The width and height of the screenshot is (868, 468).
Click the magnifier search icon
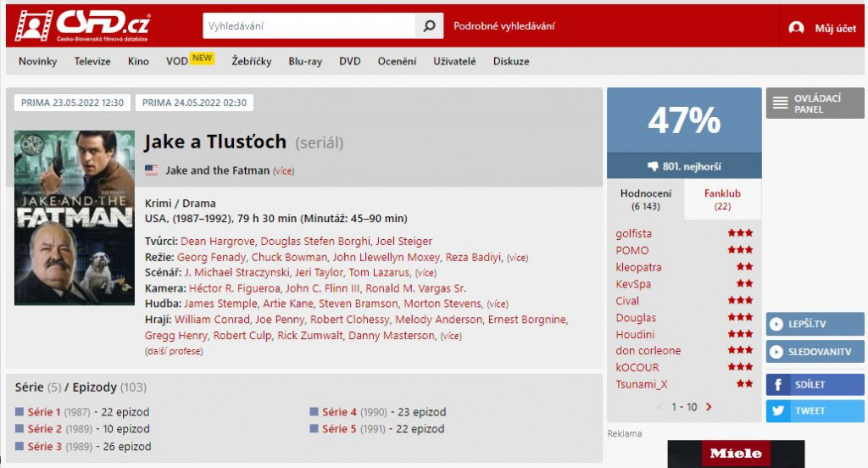tap(429, 26)
